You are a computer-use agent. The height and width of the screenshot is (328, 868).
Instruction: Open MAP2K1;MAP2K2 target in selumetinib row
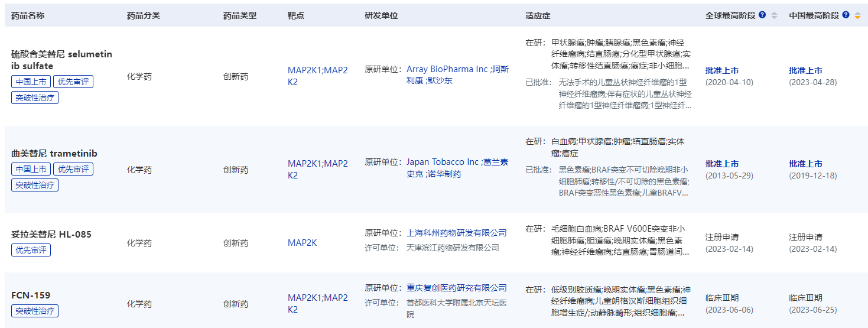click(x=318, y=76)
